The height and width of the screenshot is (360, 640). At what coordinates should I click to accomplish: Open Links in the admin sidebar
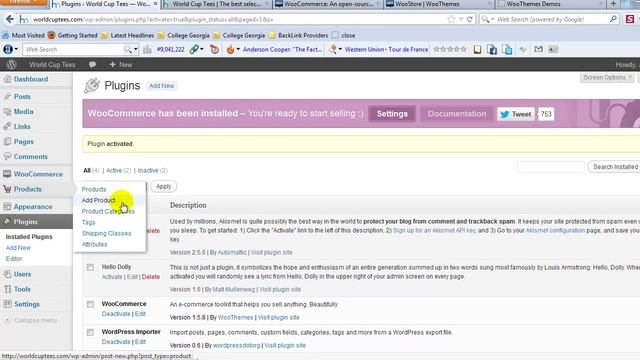(x=22, y=127)
